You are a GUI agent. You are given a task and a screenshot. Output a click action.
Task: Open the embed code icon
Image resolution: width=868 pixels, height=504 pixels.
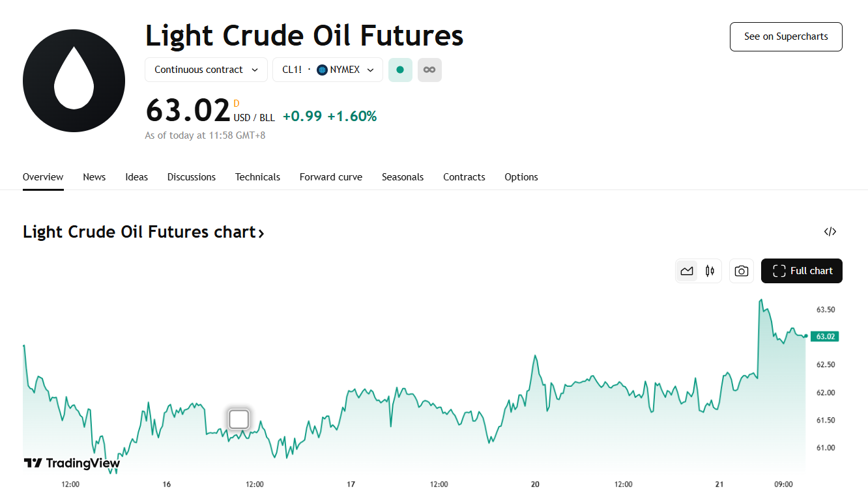[x=830, y=232]
